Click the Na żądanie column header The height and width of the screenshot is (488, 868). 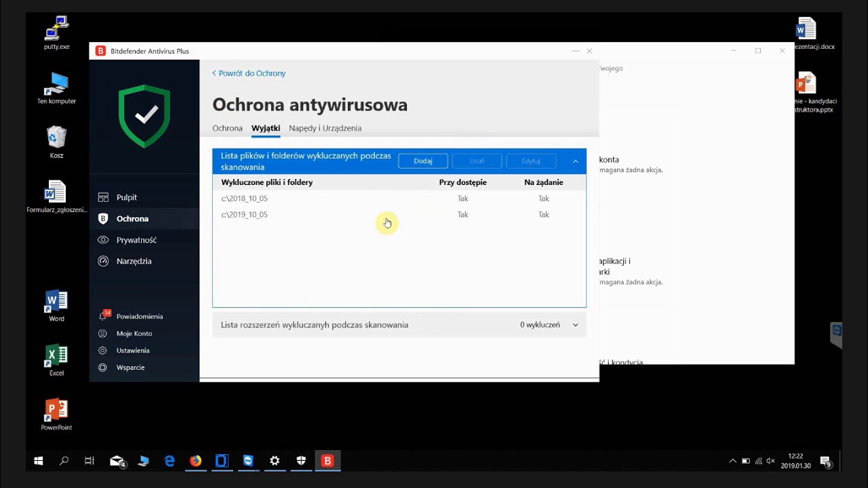point(544,182)
